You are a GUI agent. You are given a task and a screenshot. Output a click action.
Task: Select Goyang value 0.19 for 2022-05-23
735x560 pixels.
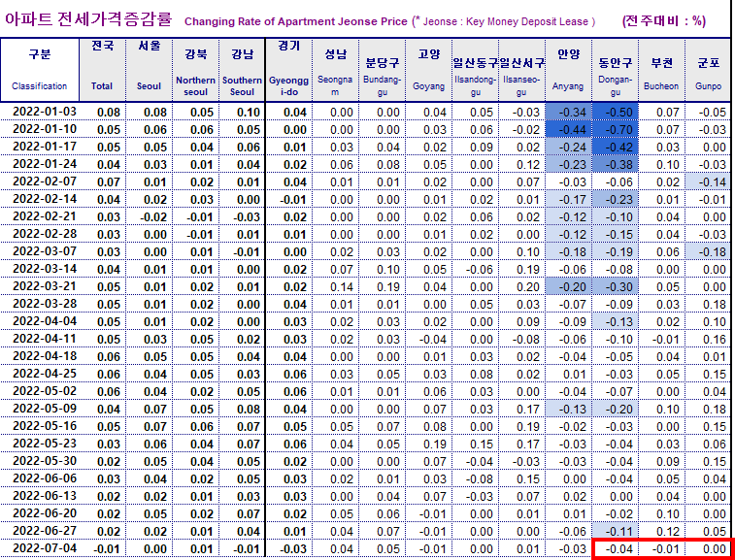[x=428, y=444]
